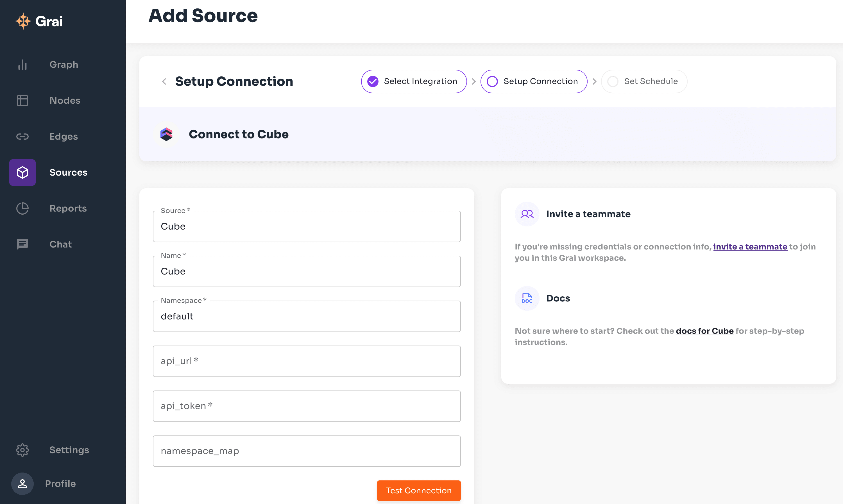This screenshot has height=504, width=843.
Task: Click the Source field showing Cube
Action: (x=306, y=226)
